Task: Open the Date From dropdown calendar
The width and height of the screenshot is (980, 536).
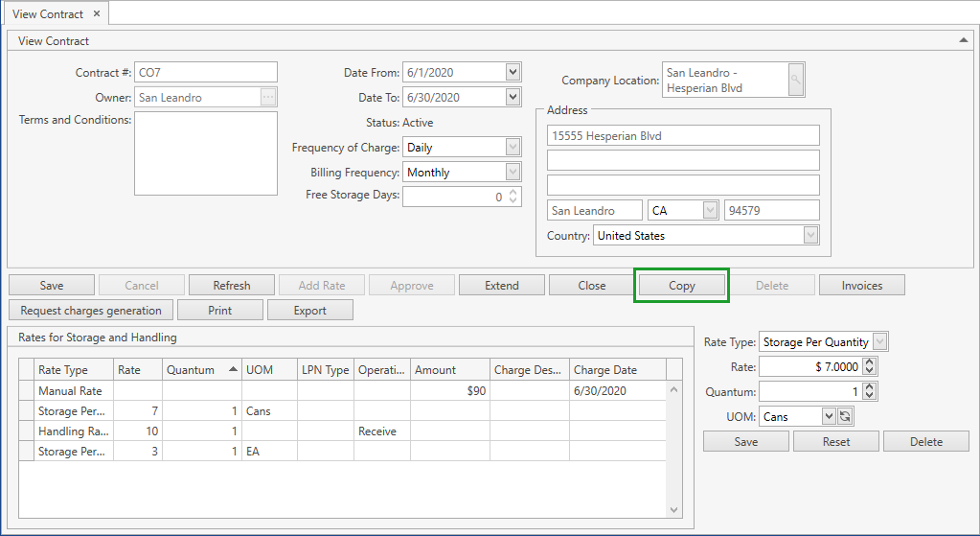Action: 513,72
